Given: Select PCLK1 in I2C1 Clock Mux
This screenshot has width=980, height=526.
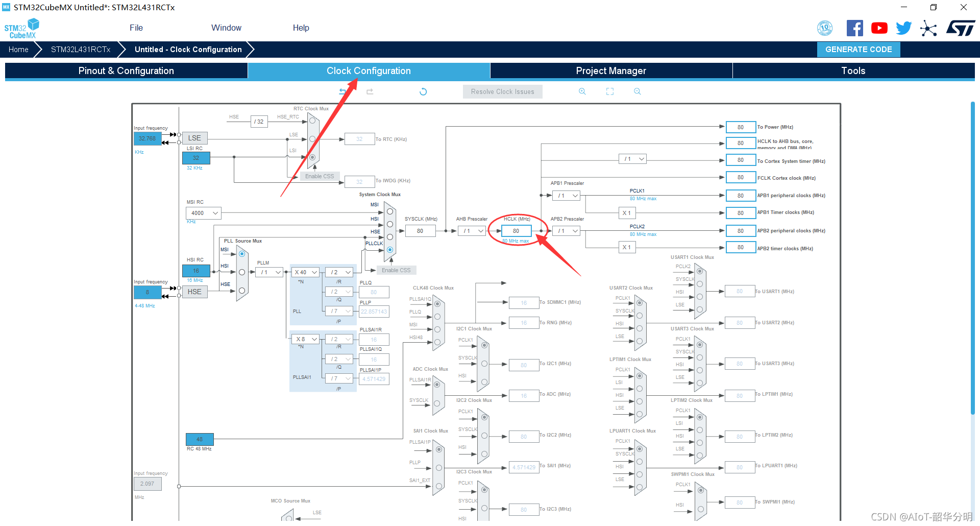Looking at the screenshot, I should pyautogui.click(x=484, y=345).
